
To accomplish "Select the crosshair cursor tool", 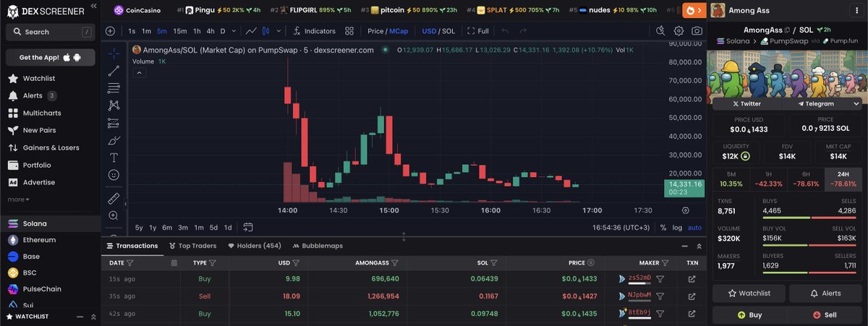I will pos(114,53).
